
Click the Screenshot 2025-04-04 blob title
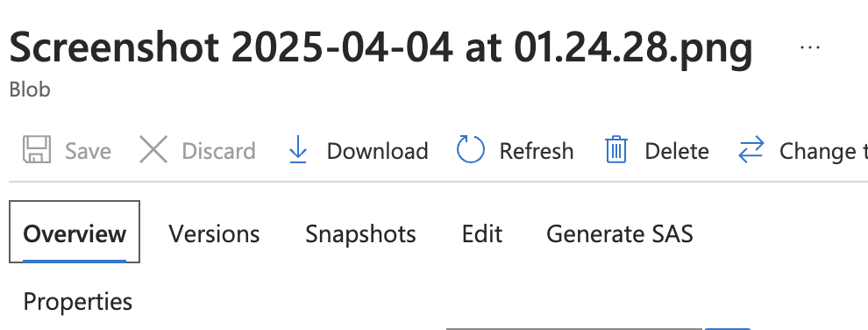click(381, 48)
